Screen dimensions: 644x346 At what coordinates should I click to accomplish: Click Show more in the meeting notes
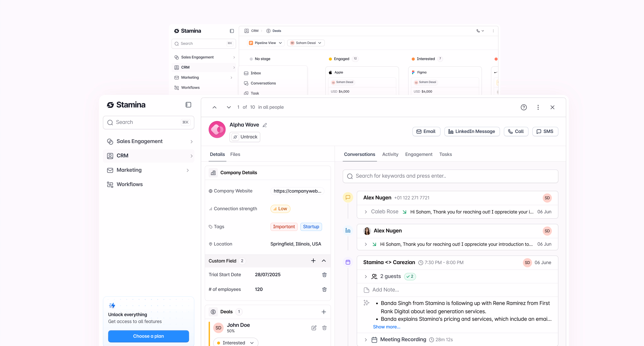[386, 327]
